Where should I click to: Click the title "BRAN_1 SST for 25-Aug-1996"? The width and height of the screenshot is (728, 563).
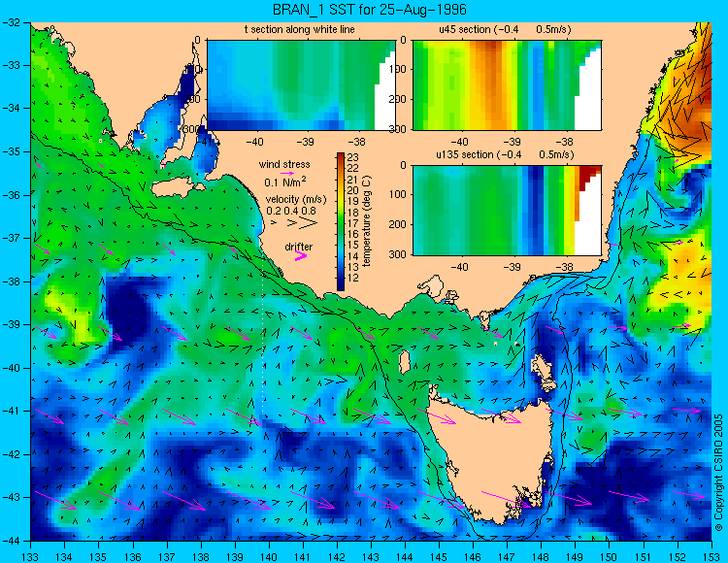point(369,10)
